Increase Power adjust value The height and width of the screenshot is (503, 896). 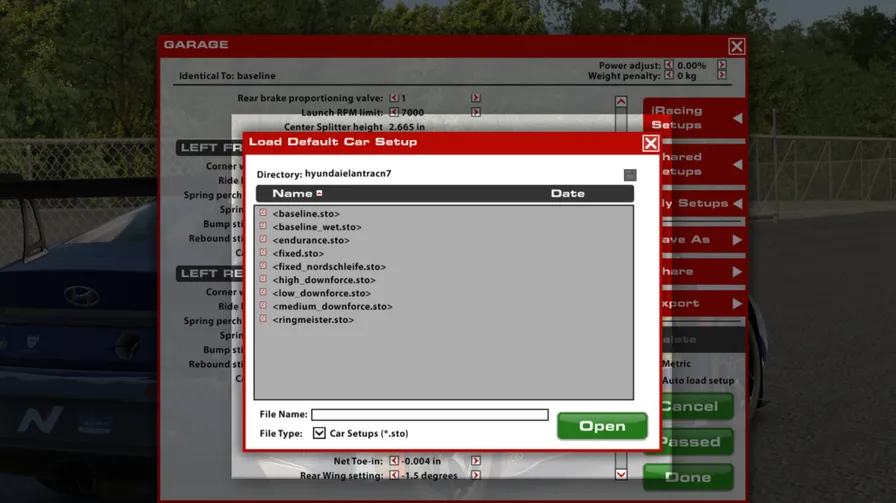click(722, 65)
